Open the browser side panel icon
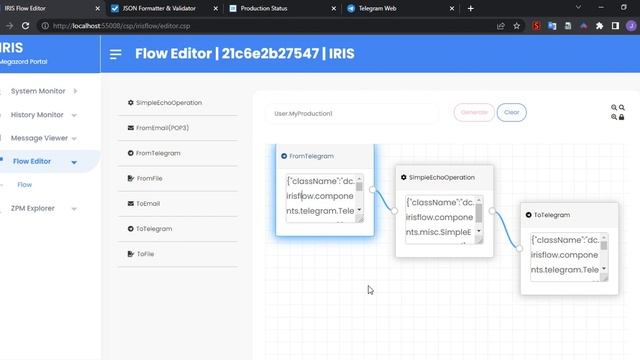Screen dimensions: 640x360 click(615, 26)
